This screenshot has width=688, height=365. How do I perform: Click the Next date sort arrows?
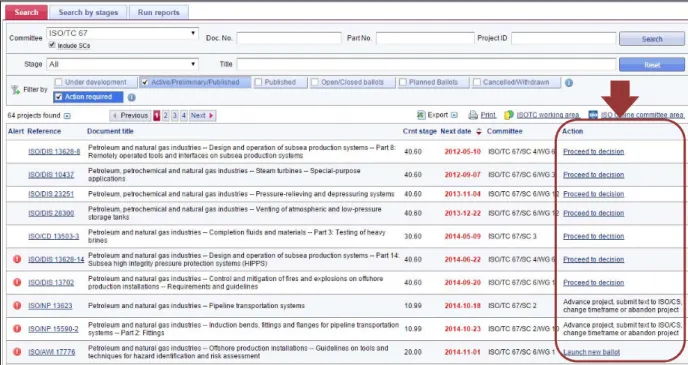[x=479, y=131]
